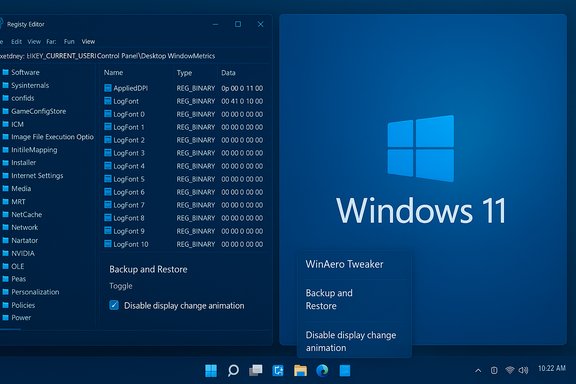Select the LogFont 7 value icon
576x384 pixels.
[x=108, y=205]
